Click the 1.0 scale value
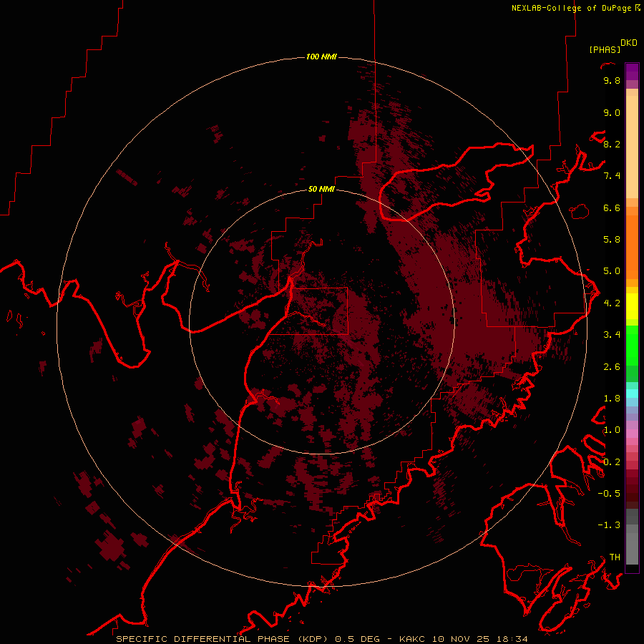 pyautogui.click(x=612, y=430)
